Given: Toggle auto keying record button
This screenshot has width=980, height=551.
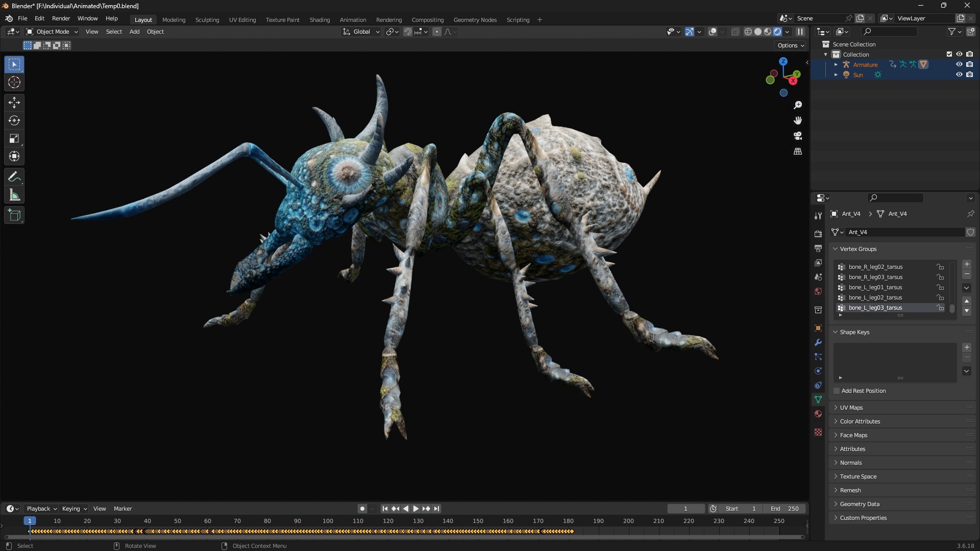Looking at the screenshot, I should tap(362, 509).
